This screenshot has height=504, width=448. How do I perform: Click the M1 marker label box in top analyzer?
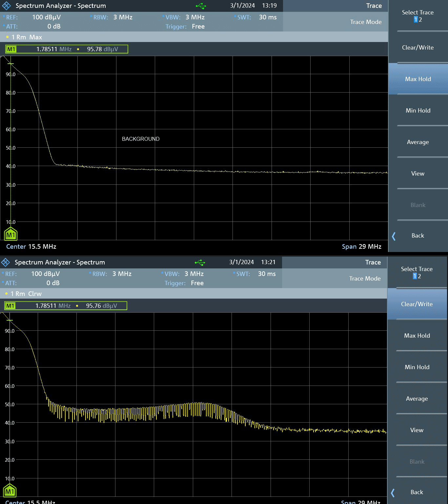tap(11, 49)
